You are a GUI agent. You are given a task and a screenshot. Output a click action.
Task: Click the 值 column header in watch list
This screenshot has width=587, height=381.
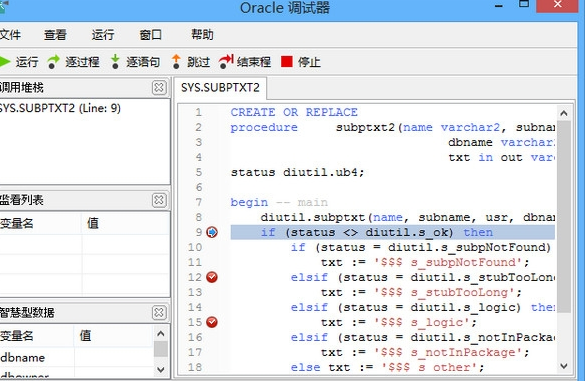pos(125,223)
